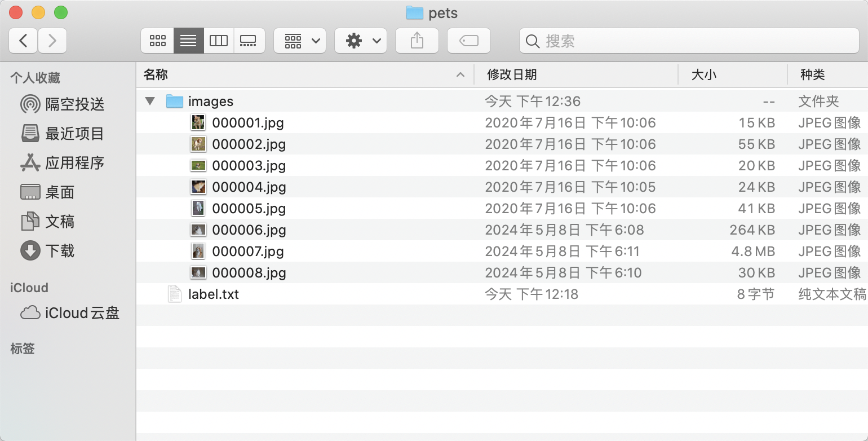Switch to column view
This screenshot has height=441, width=868.
(x=219, y=41)
